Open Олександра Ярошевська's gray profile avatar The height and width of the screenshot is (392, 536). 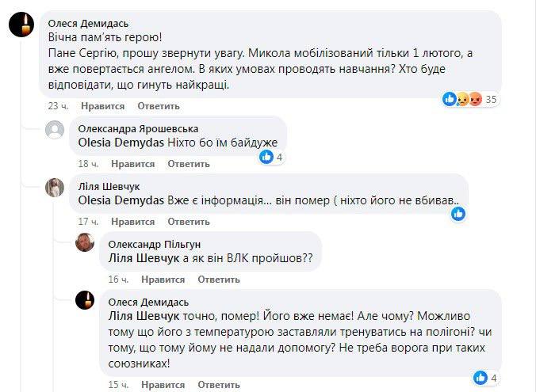(55, 131)
